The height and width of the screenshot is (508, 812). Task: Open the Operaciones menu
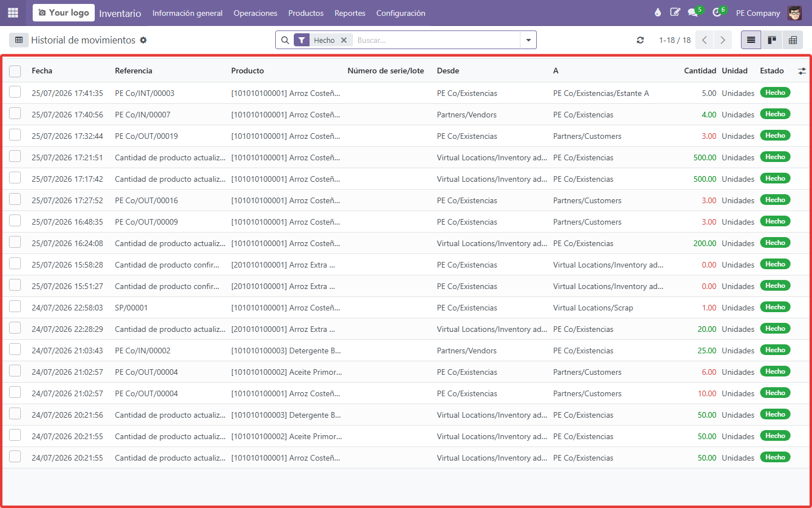point(255,13)
